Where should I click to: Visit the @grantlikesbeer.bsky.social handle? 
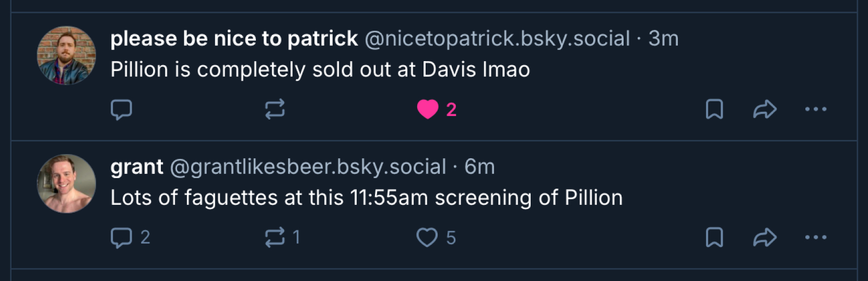(x=308, y=167)
